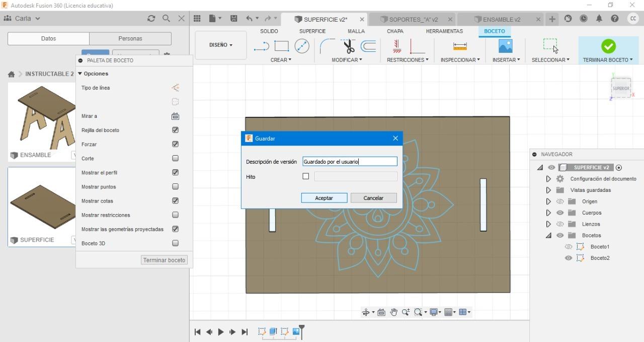Enable the Corte checkbox

point(175,158)
